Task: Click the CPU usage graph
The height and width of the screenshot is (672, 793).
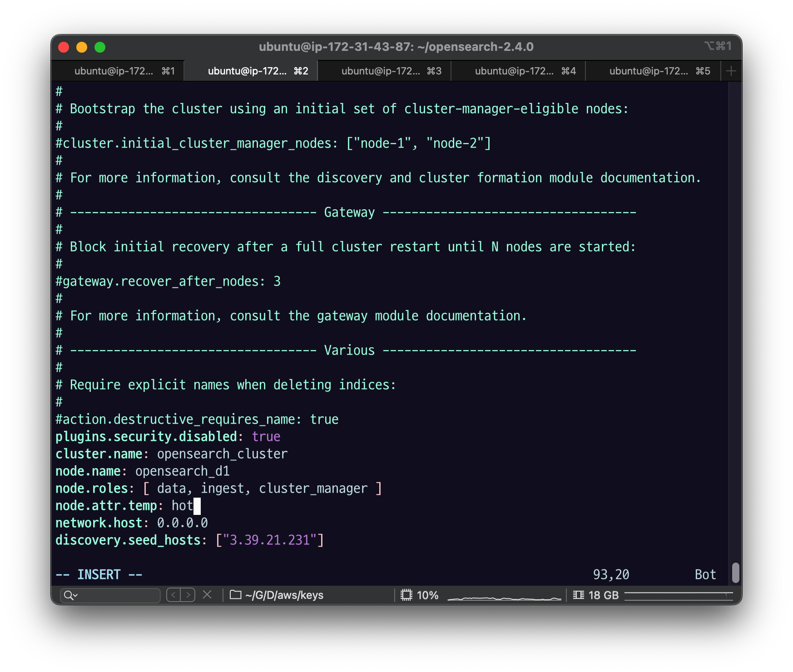Action: tap(504, 598)
